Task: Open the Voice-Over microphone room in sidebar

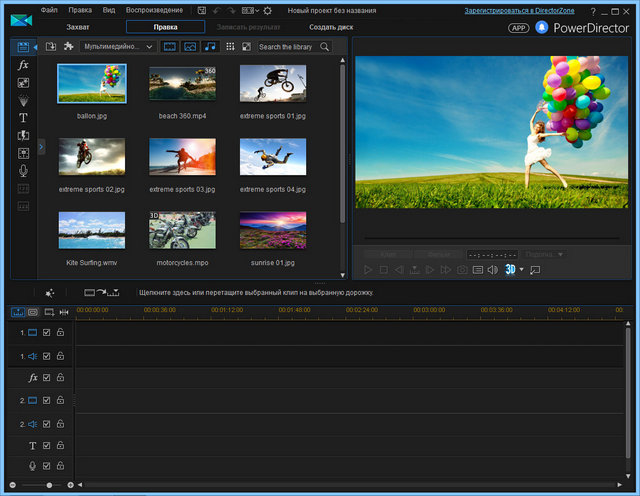Action: point(23,170)
